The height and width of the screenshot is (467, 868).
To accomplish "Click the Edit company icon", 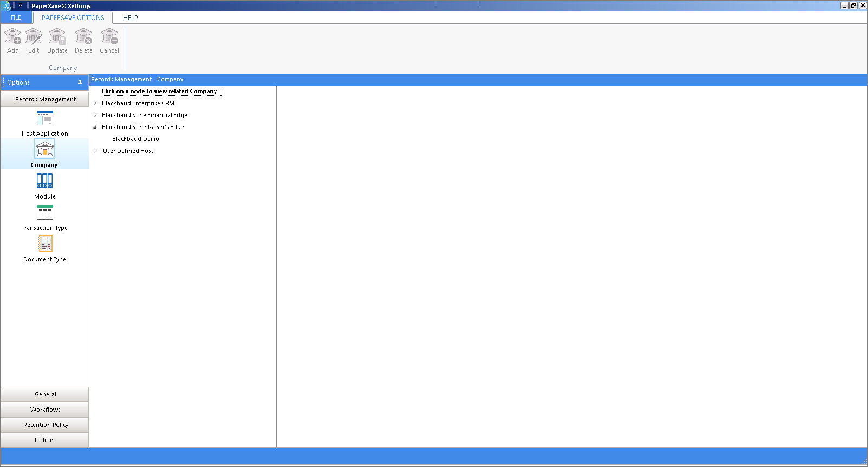I will click(x=34, y=37).
